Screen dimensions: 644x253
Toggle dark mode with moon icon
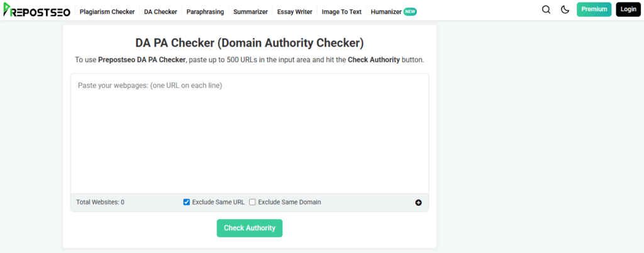tap(565, 9)
